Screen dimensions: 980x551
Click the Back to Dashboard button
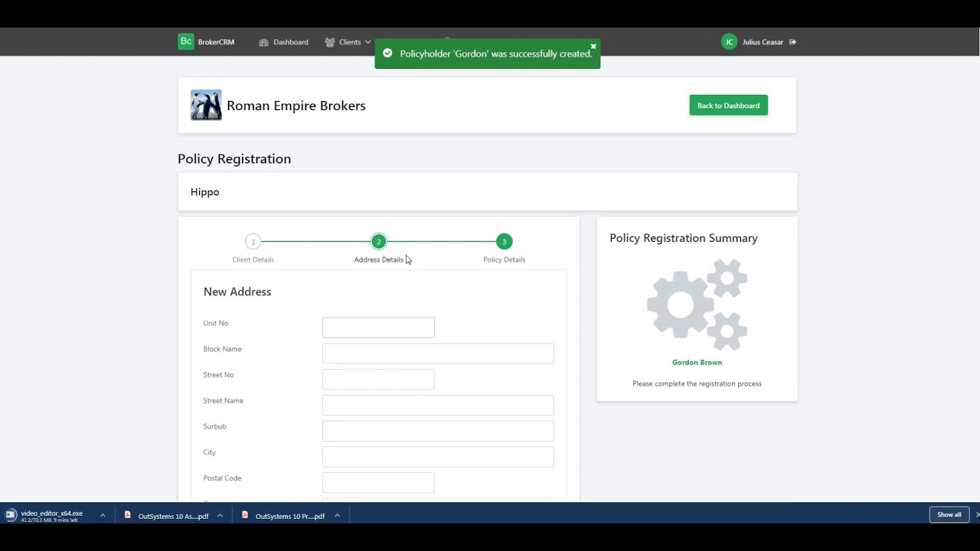click(728, 106)
